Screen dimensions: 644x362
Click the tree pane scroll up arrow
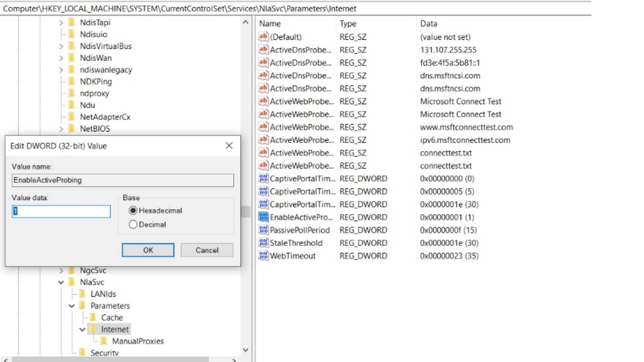pos(246,22)
